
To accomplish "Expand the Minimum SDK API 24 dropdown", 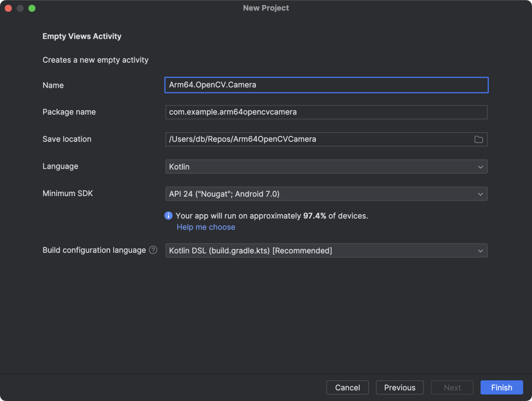I will (x=326, y=194).
